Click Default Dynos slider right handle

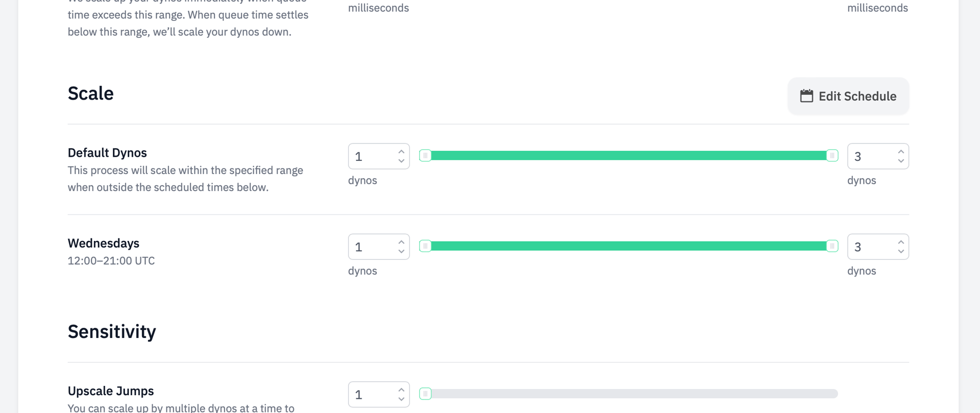tap(832, 156)
